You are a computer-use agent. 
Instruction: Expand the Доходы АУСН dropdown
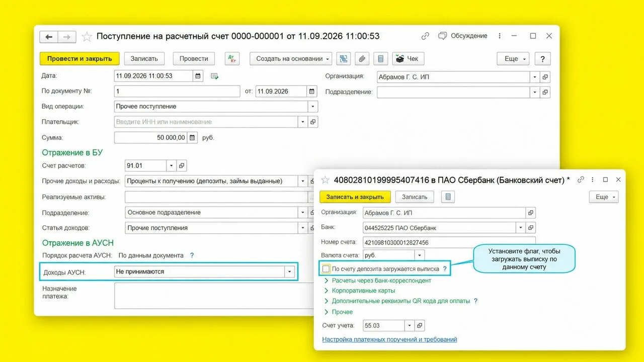pos(289,271)
